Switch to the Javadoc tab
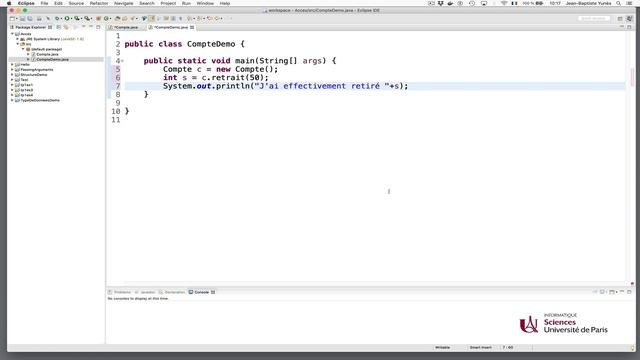This screenshot has height=360, width=640. 145,292
